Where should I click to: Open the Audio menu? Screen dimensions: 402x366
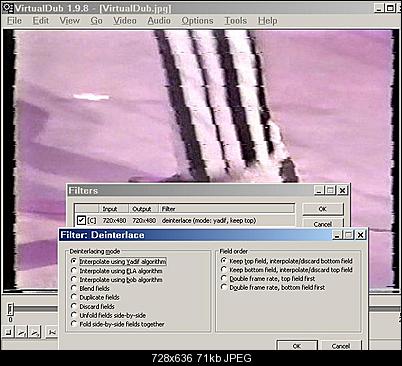tap(159, 21)
